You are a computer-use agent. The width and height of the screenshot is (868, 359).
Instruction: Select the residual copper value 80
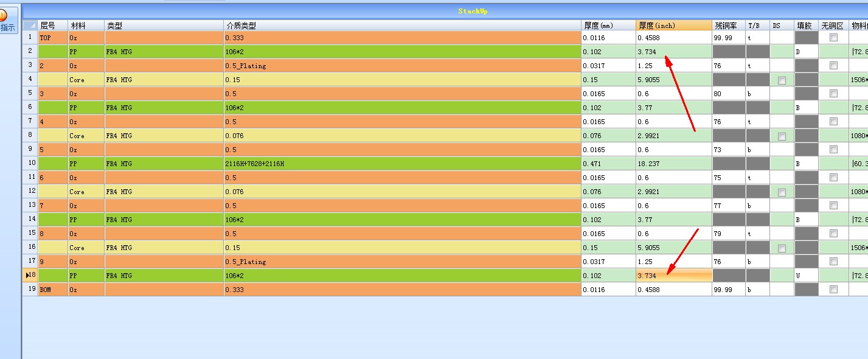[729, 94]
